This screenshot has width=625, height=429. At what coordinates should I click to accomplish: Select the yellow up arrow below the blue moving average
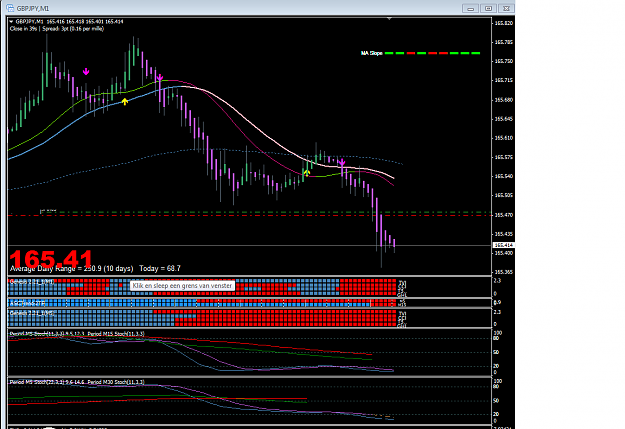click(125, 102)
